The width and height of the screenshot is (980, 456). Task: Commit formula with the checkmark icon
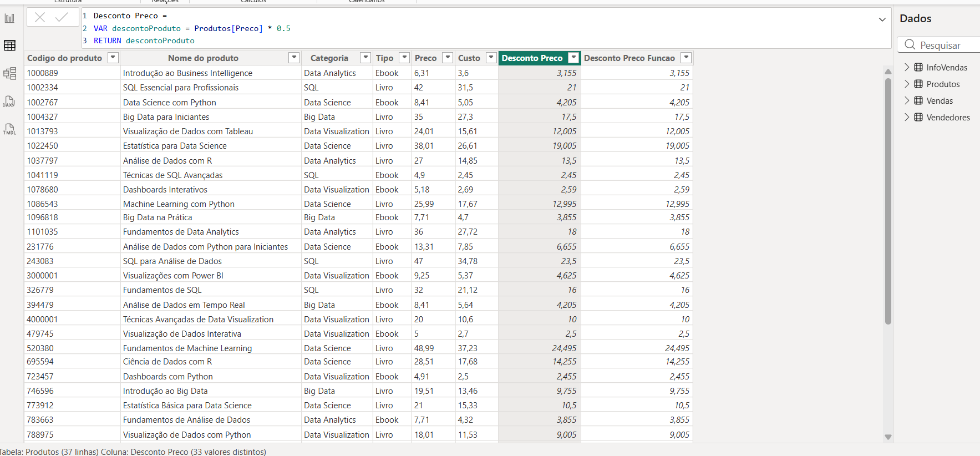click(x=62, y=17)
